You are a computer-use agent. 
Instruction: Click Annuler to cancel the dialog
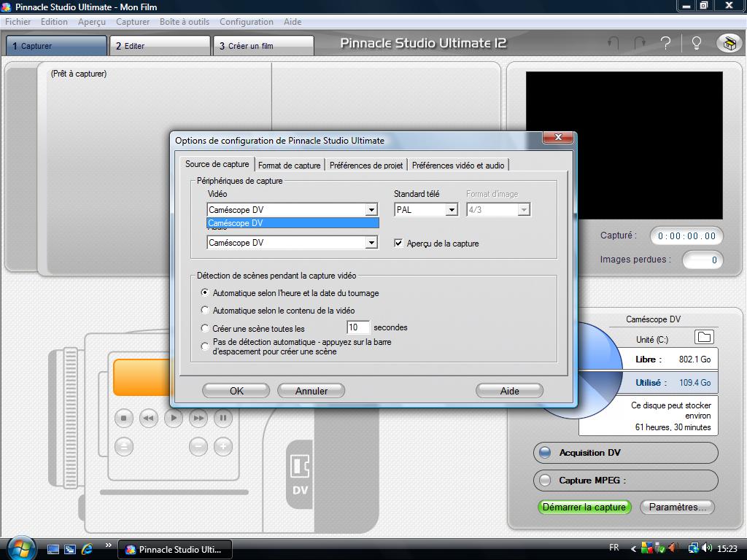click(x=311, y=391)
